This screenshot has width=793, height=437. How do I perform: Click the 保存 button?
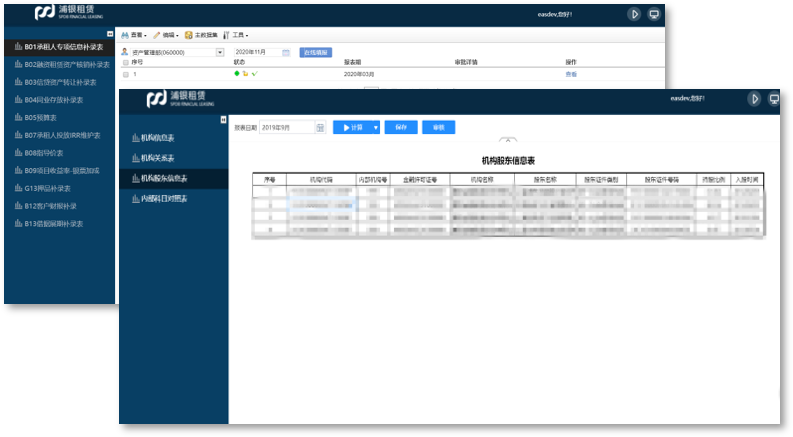point(400,128)
